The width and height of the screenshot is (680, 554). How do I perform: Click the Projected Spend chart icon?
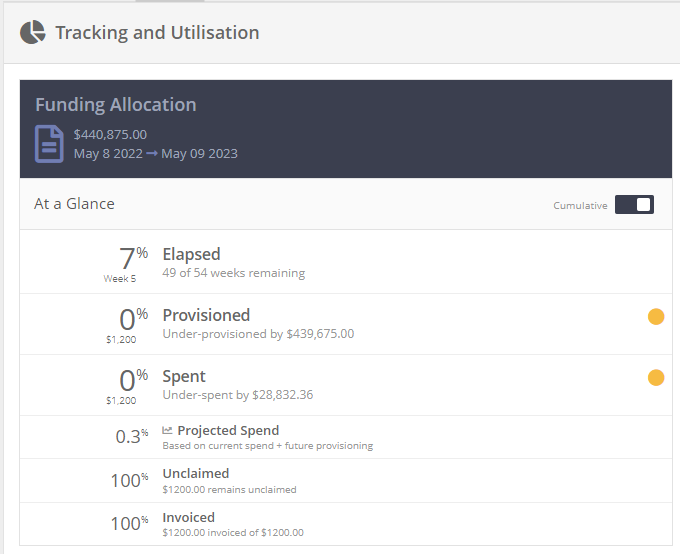pyautogui.click(x=167, y=430)
